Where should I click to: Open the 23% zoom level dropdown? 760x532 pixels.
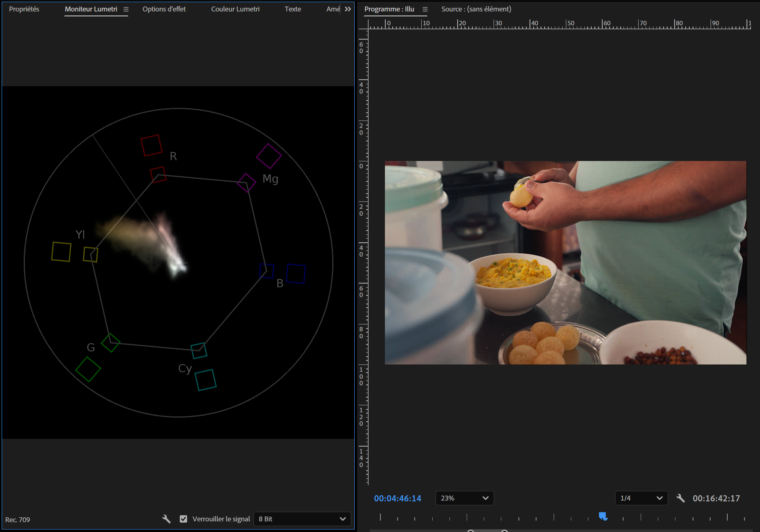click(x=465, y=498)
